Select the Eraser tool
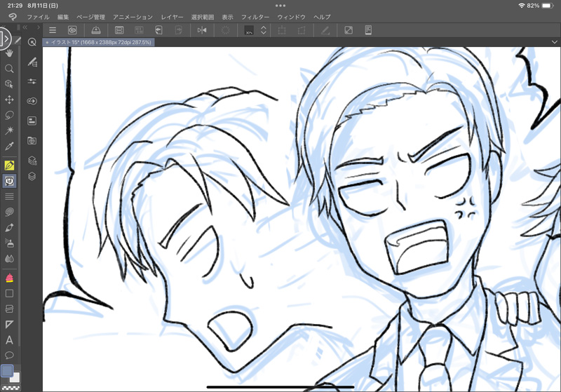 click(10, 278)
